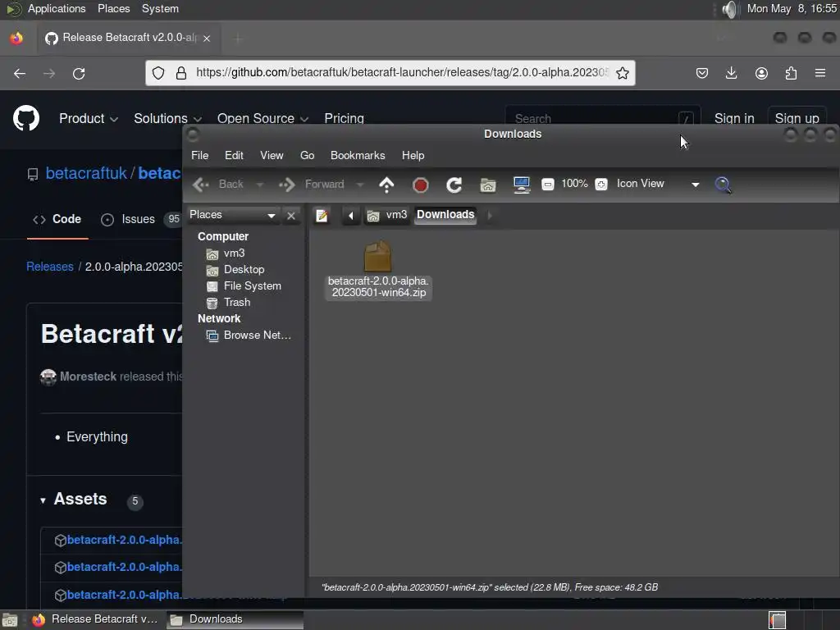Close the Places side pane
840x630 pixels.
coord(291,216)
